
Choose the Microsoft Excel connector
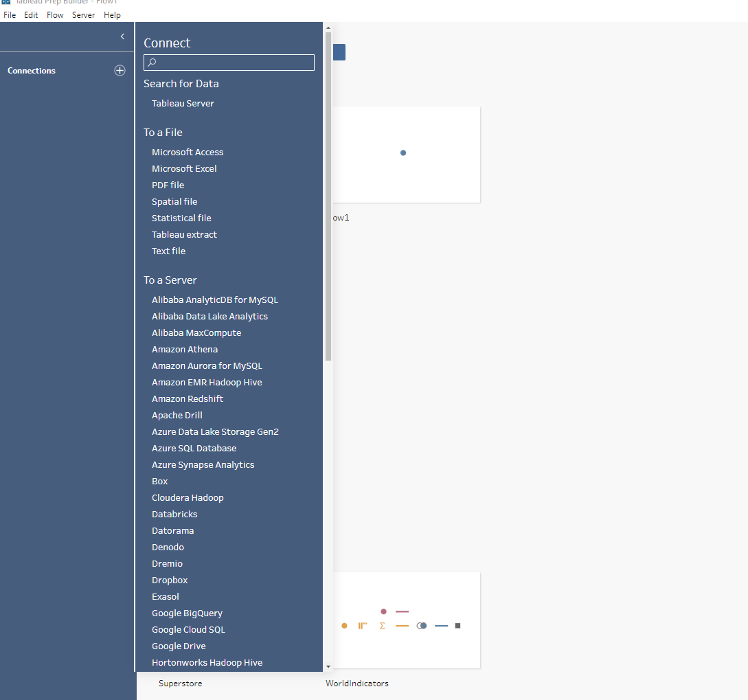coord(184,168)
